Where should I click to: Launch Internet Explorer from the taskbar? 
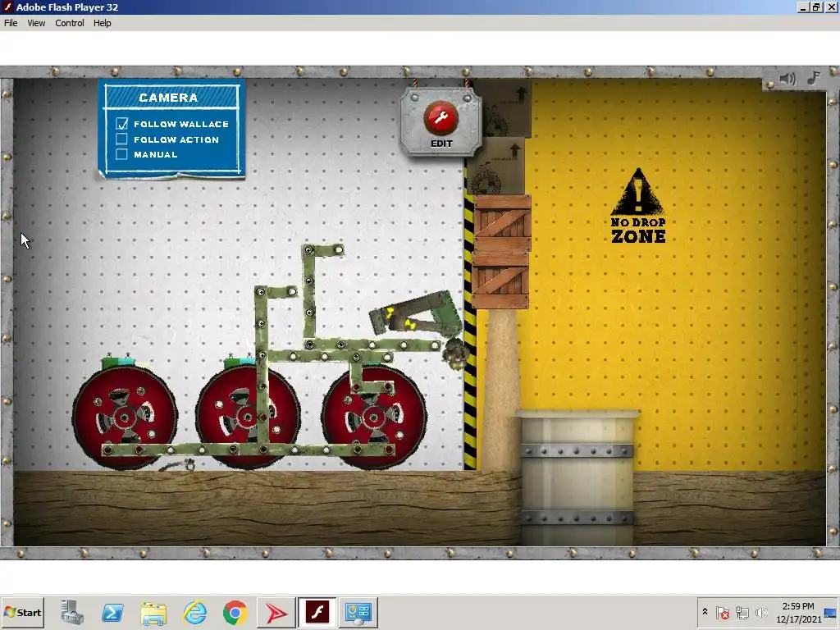point(194,612)
